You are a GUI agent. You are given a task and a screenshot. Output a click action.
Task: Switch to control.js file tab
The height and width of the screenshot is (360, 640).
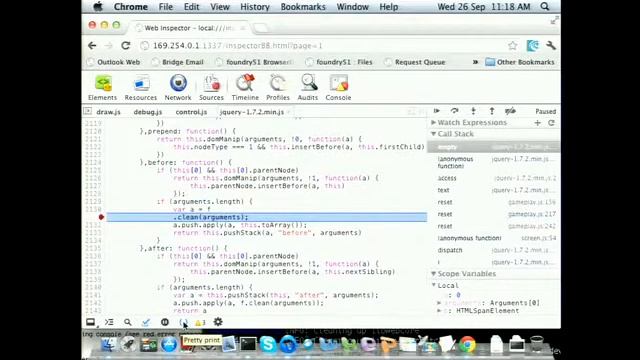pos(191,112)
